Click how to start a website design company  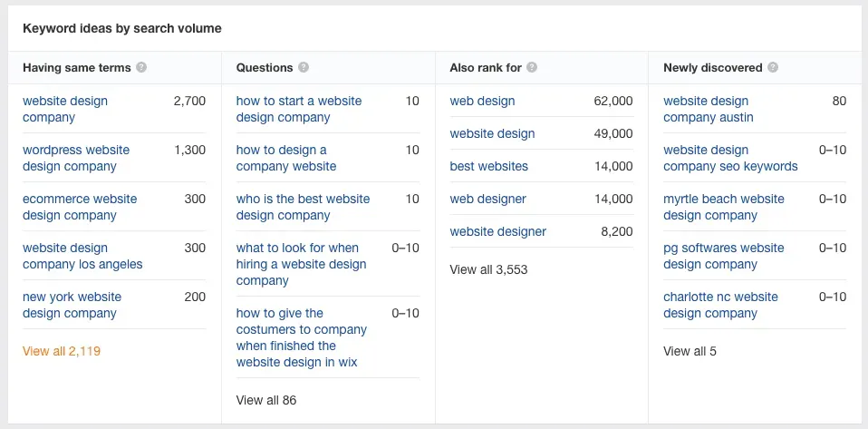298,109
